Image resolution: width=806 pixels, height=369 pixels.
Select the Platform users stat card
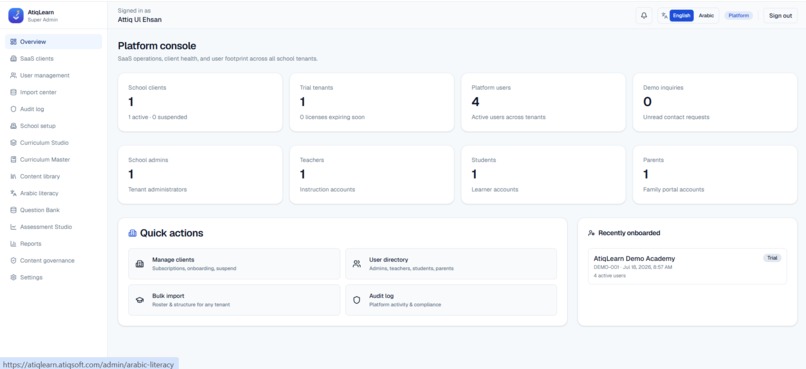point(543,102)
